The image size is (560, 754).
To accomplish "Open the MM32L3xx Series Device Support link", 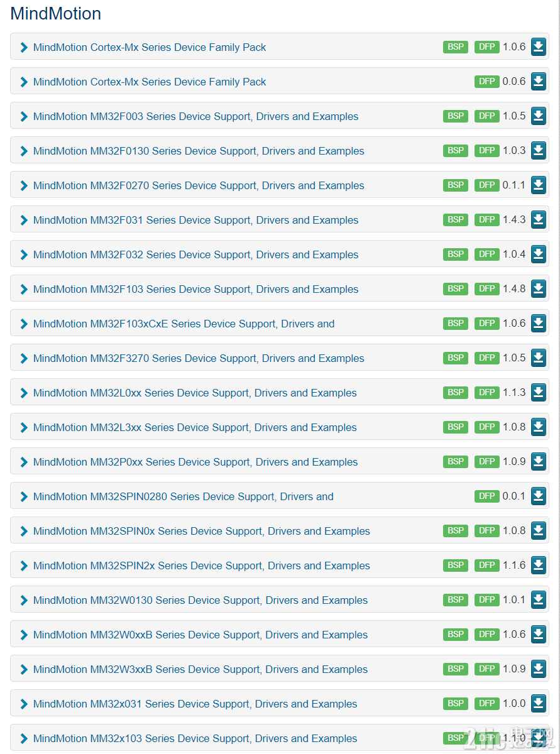I will coord(195,427).
